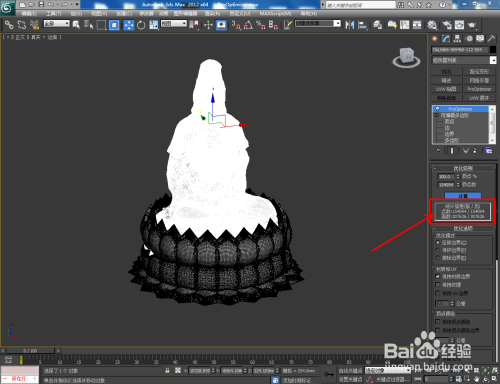Switch to the Create command panel tab

[x=435, y=39]
